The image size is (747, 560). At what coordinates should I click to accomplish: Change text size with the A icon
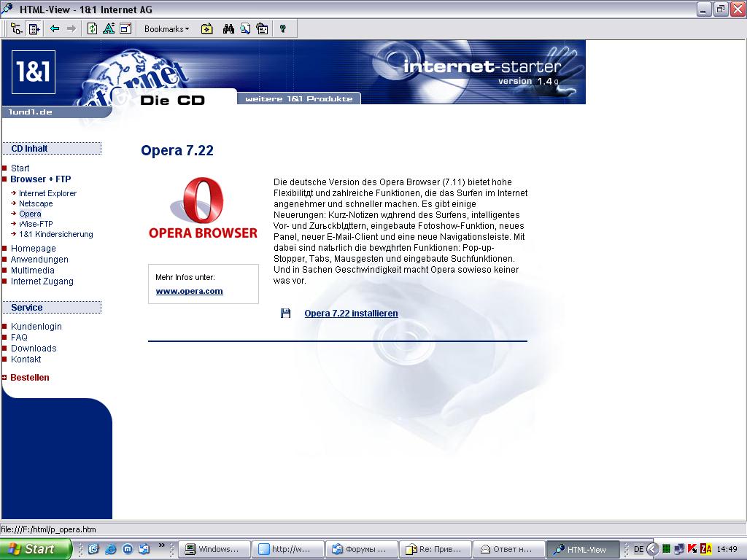tap(109, 29)
